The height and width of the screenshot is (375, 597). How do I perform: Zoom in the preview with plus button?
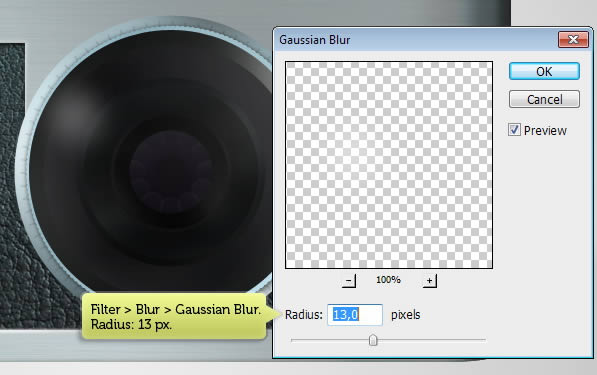pos(429,281)
